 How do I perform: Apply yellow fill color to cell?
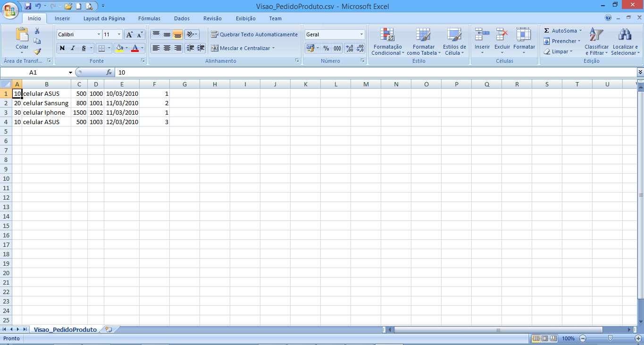119,48
